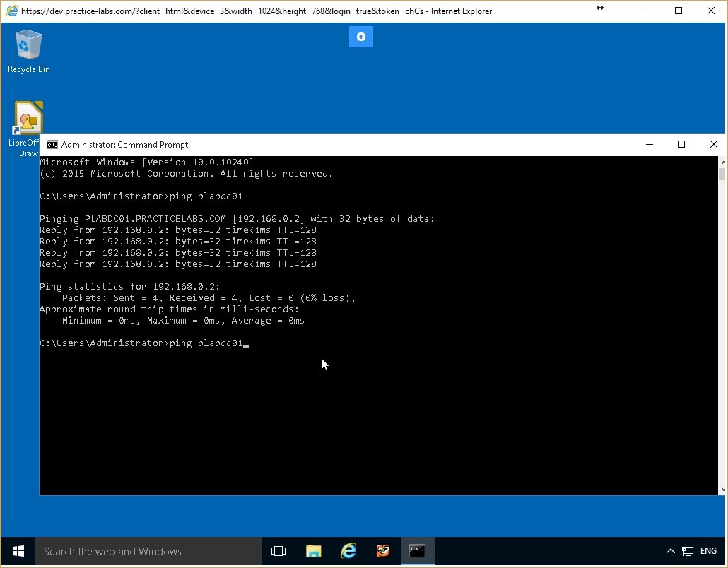Toggle the ENG input language indicator
The width and height of the screenshot is (728, 568).
click(708, 551)
